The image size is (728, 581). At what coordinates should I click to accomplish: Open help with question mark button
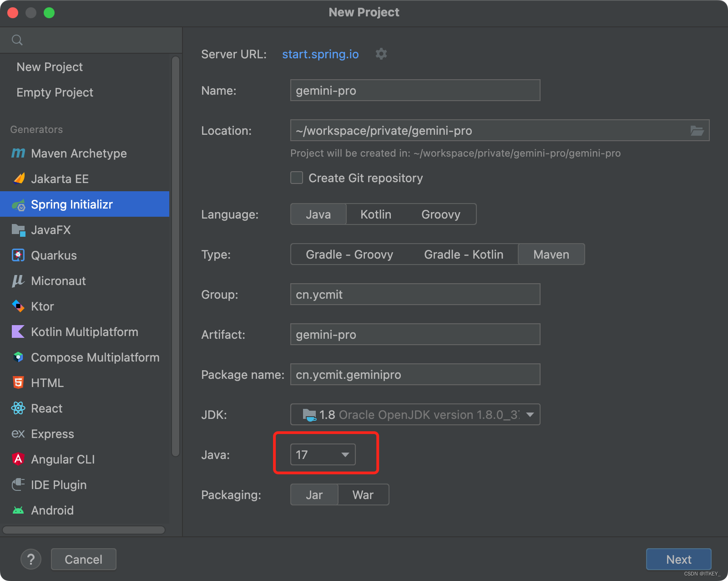point(31,559)
